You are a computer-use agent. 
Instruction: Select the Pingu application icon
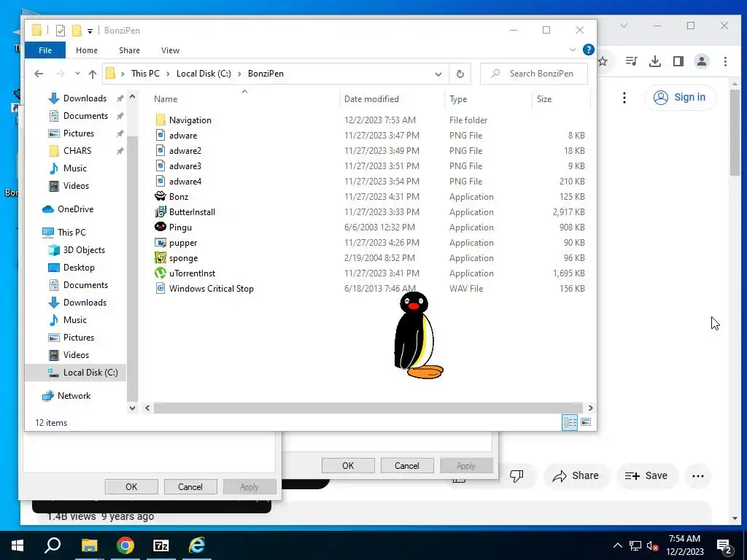(160, 227)
